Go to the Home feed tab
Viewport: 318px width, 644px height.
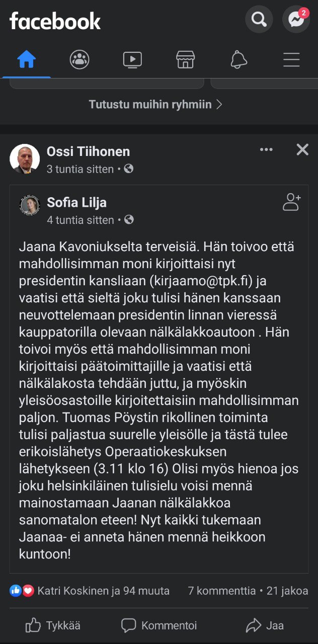tap(27, 60)
